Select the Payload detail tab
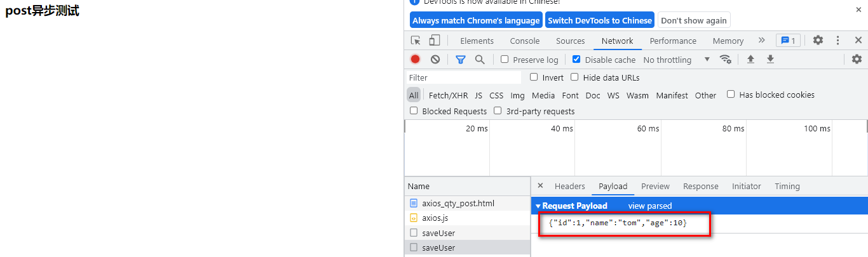This screenshot has width=868, height=257. click(x=613, y=186)
